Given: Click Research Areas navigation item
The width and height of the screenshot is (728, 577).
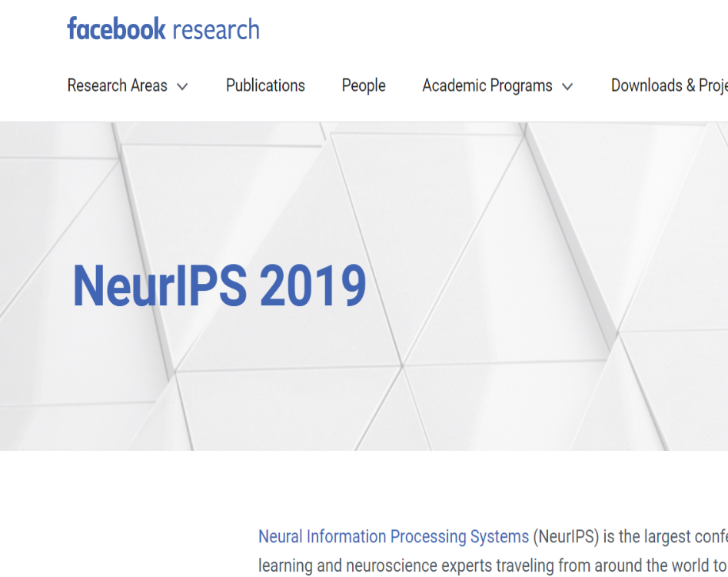Looking at the screenshot, I should 117,85.
